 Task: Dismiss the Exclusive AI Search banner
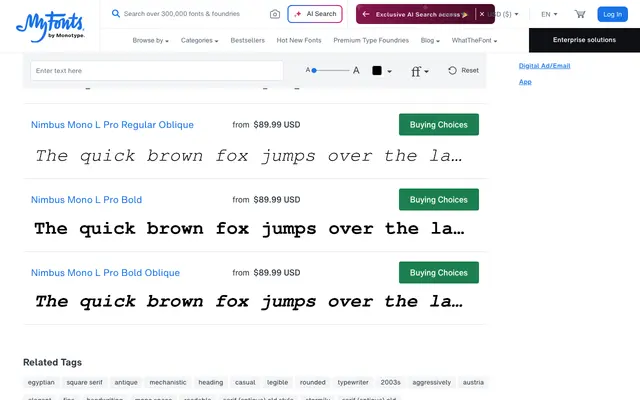(482, 14)
